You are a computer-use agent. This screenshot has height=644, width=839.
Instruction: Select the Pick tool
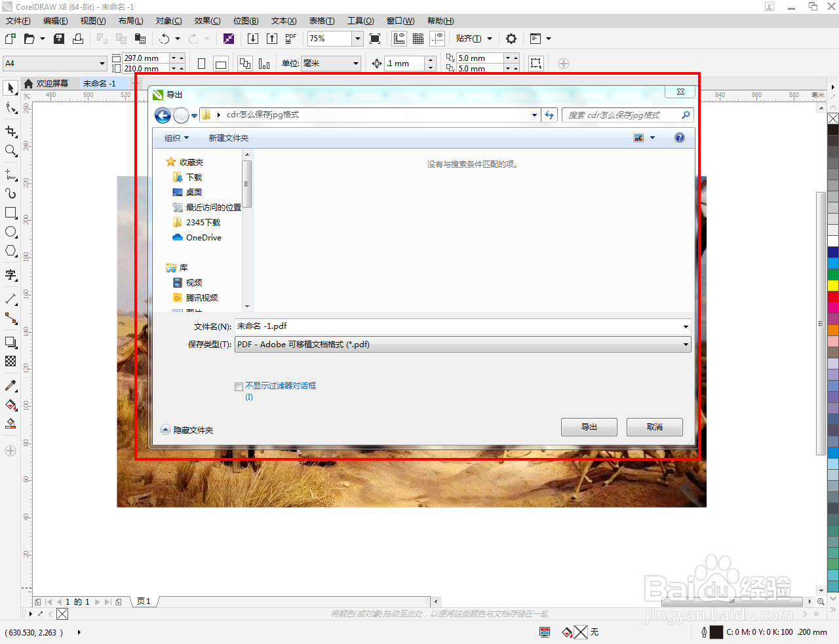[10, 88]
